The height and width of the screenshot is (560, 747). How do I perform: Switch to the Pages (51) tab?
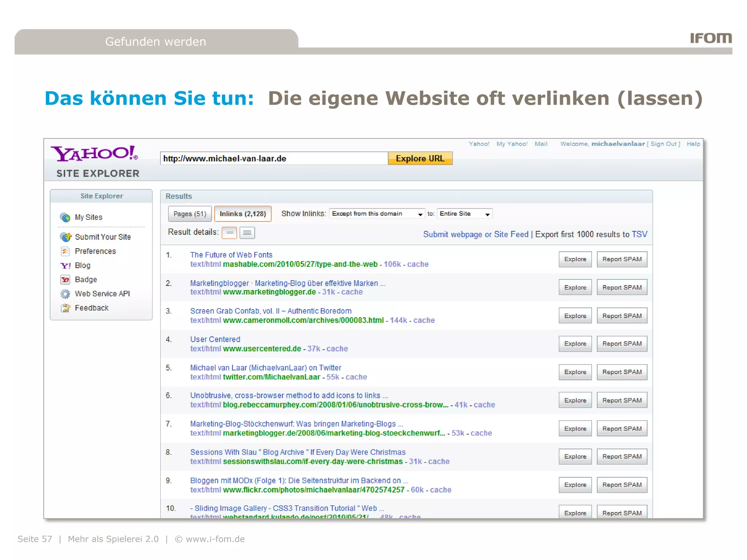[x=190, y=214]
